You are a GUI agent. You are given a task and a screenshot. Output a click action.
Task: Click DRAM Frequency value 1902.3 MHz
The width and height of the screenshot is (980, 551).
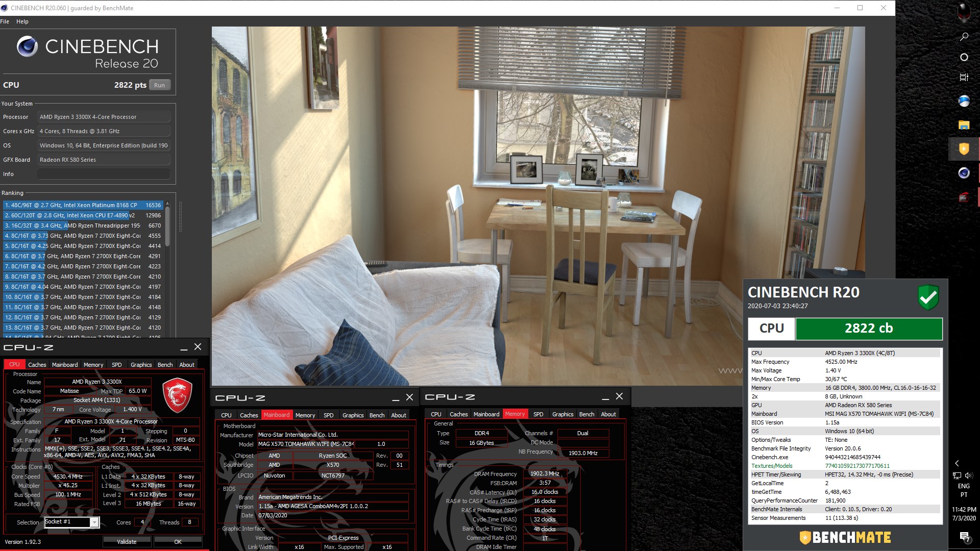click(x=545, y=474)
